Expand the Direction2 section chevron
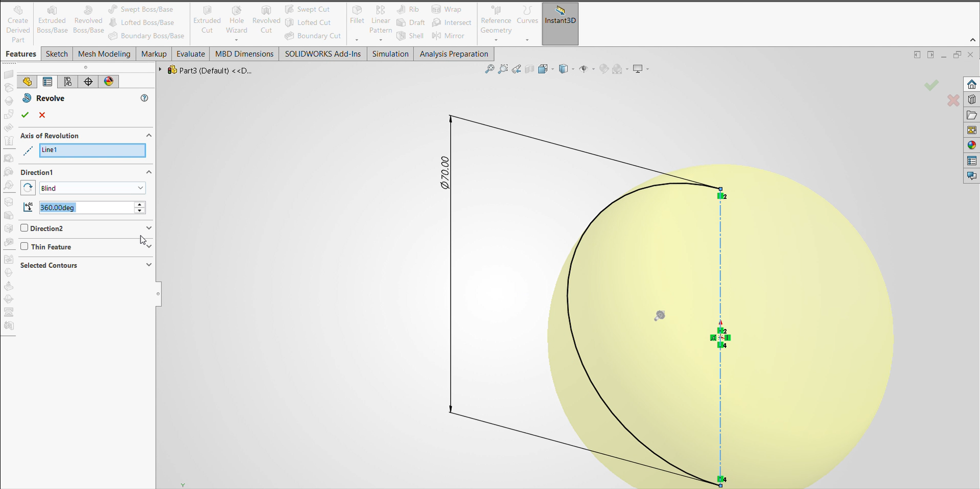The image size is (980, 489). (149, 228)
